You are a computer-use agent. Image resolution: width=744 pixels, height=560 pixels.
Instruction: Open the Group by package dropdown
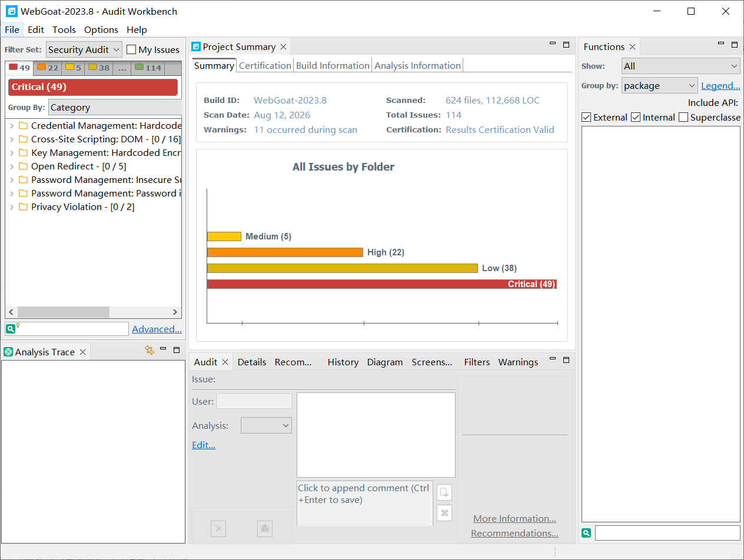tap(659, 86)
